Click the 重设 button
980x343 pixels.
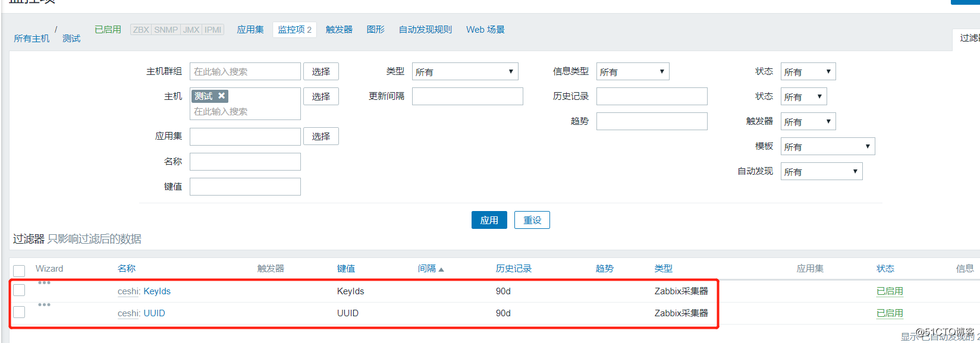click(x=532, y=220)
